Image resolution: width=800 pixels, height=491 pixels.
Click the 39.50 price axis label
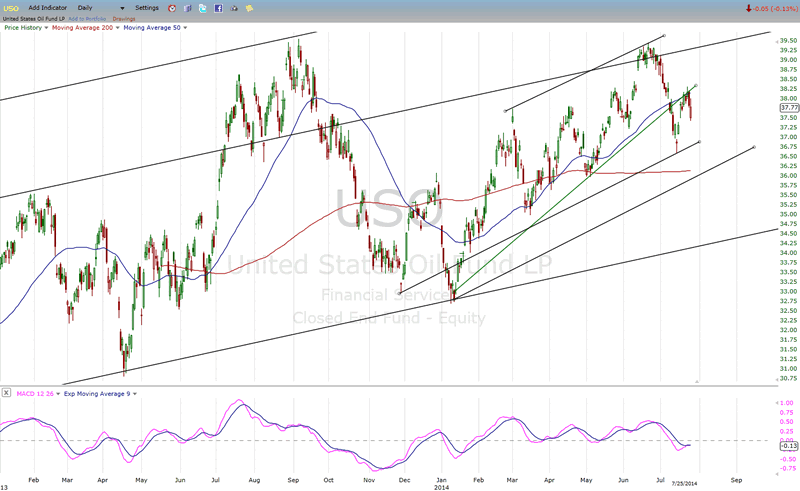788,40
